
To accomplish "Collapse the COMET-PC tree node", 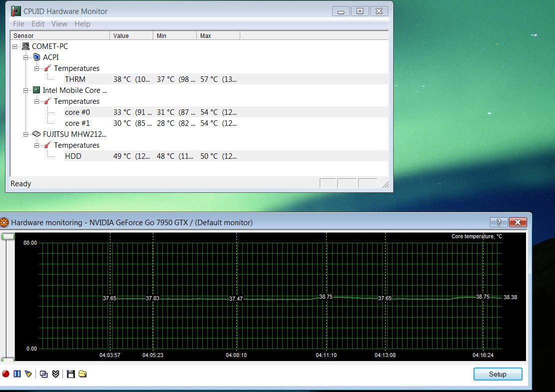I will [x=14, y=46].
